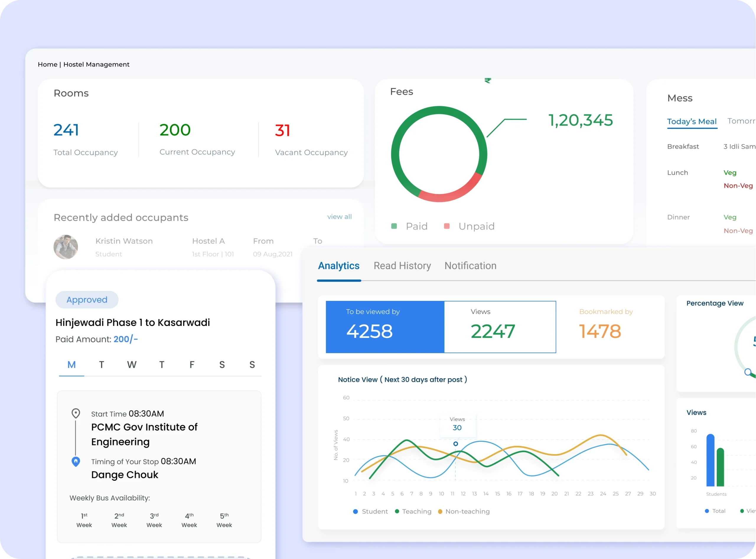Switch to the Read History tab

pyautogui.click(x=402, y=266)
